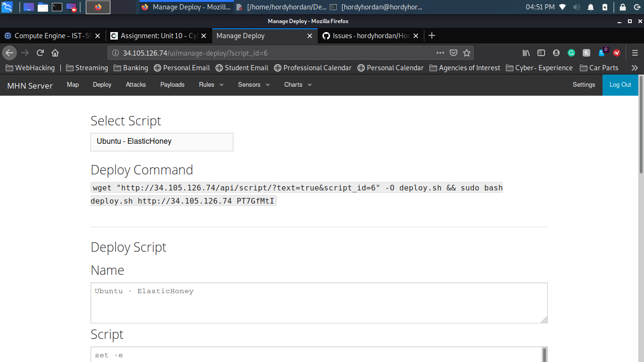Image resolution: width=644 pixels, height=362 pixels.
Task: Save page to Pocket
Action: tap(454, 53)
